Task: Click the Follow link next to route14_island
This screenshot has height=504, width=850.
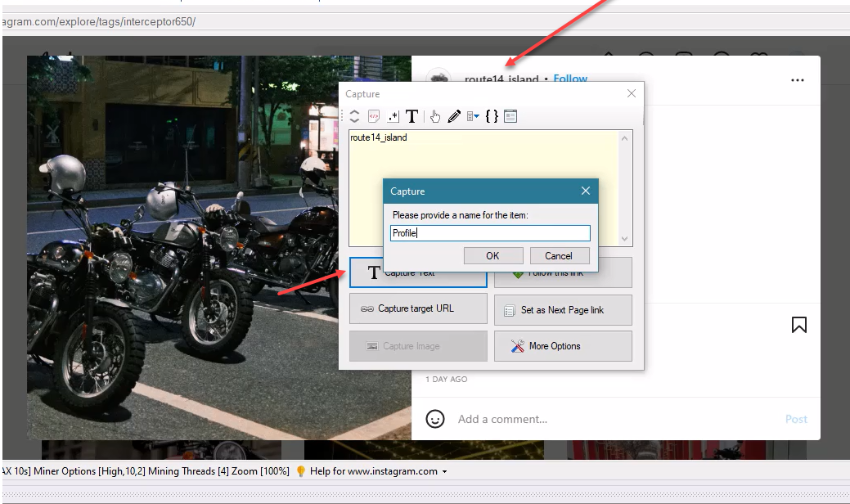Action: point(570,79)
